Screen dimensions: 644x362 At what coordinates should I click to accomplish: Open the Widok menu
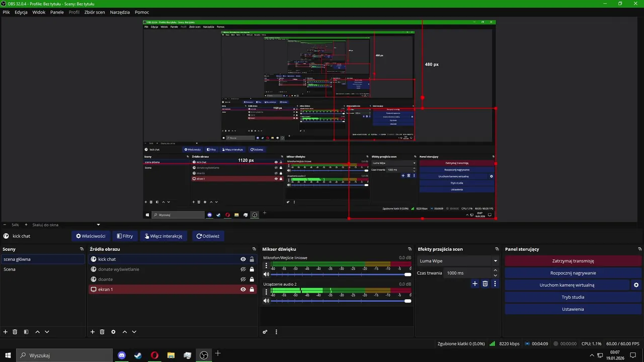[39, 12]
